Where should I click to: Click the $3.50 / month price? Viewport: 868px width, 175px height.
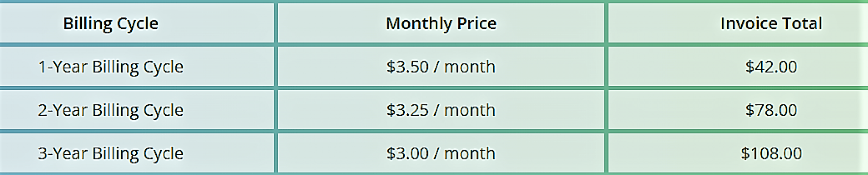pos(441,67)
